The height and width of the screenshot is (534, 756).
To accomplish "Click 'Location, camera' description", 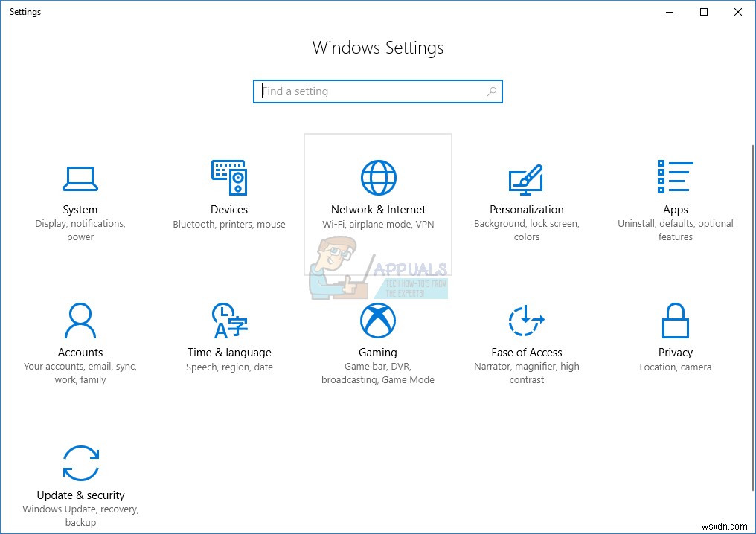I will 675,367.
